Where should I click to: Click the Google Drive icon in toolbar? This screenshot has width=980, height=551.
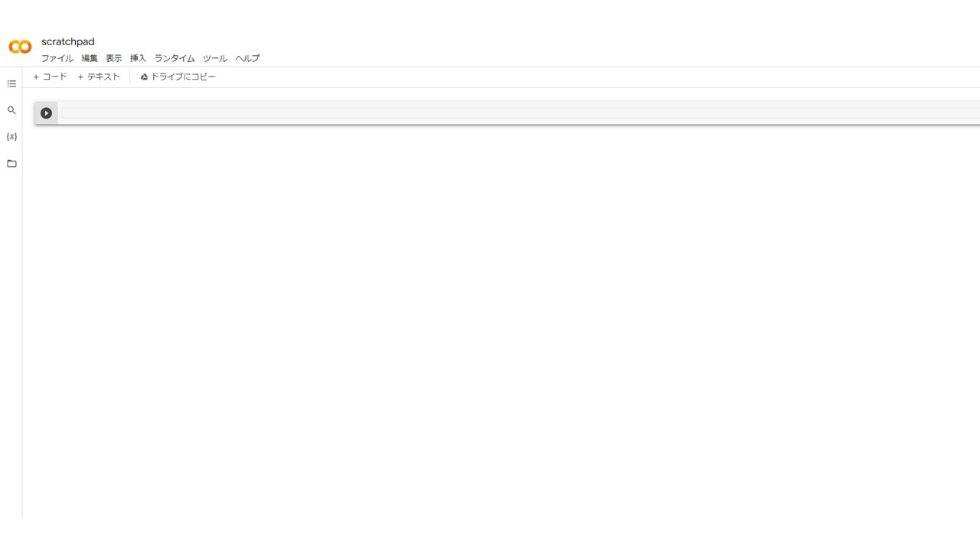pos(144,77)
